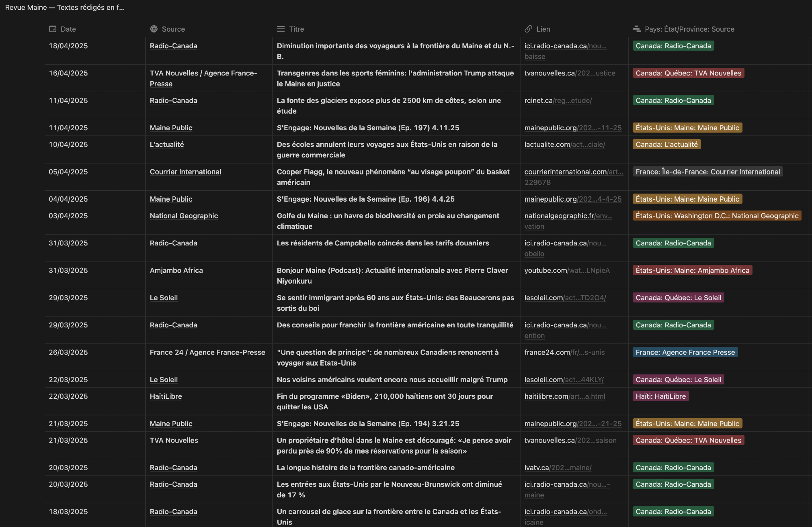The height and width of the screenshot is (527, 812).
Task: Open the youtube.com Amjambo Africa link
Action: tap(567, 270)
